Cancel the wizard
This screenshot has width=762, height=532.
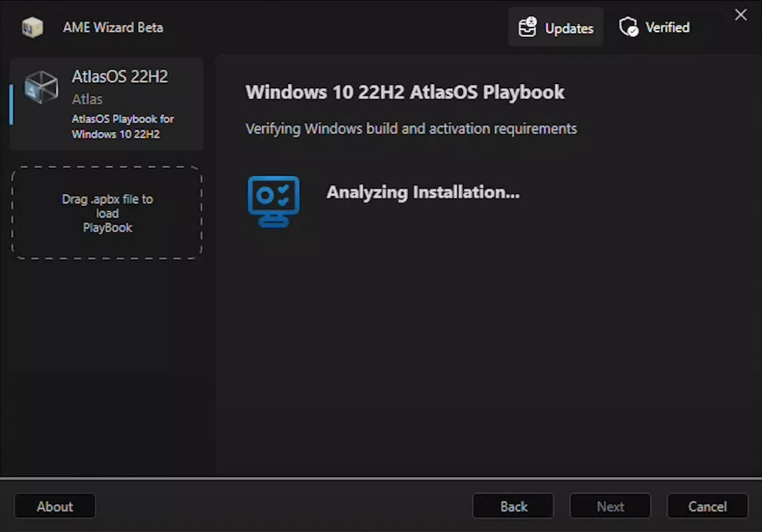pyautogui.click(x=707, y=506)
